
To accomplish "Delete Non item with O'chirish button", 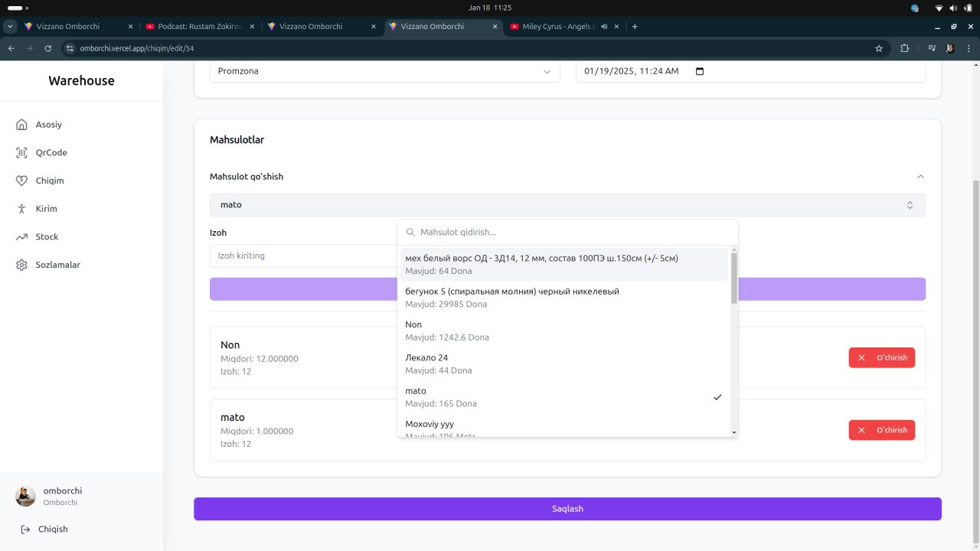I will point(881,357).
